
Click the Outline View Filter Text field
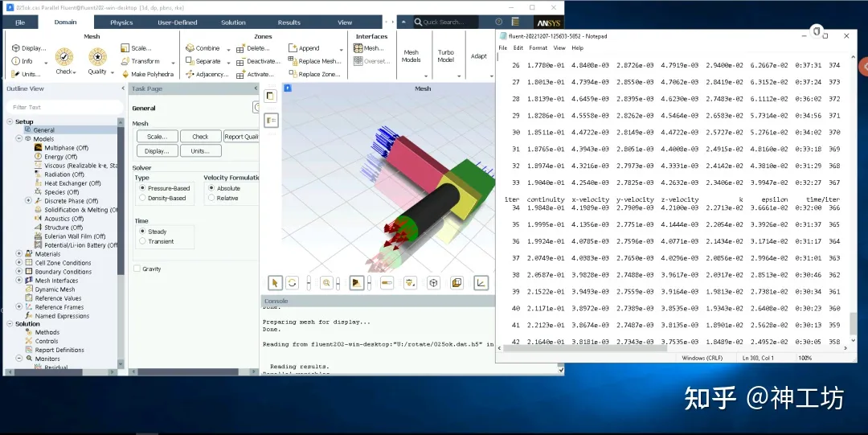click(64, 107)
